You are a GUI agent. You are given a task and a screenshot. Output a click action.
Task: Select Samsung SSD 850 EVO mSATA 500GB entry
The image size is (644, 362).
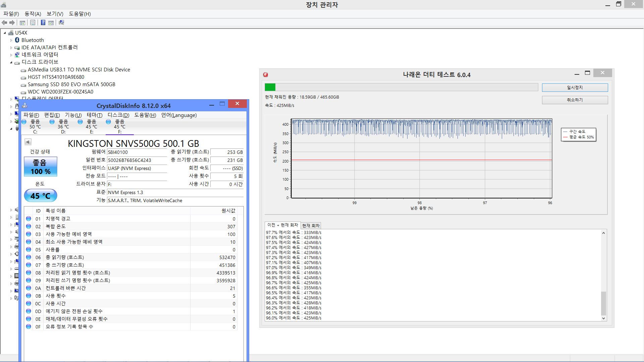tap(71, 84)
